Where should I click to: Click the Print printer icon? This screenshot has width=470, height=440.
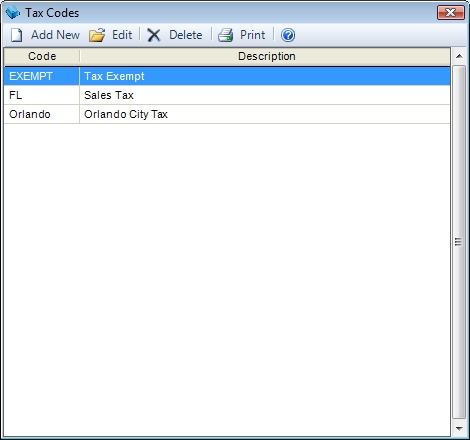(x=226, y=35)
